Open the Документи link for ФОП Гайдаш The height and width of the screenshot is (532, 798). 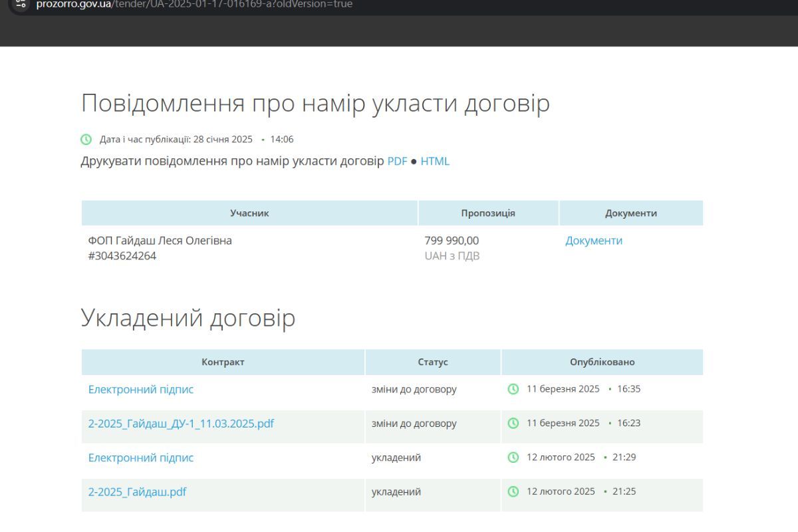594,240
